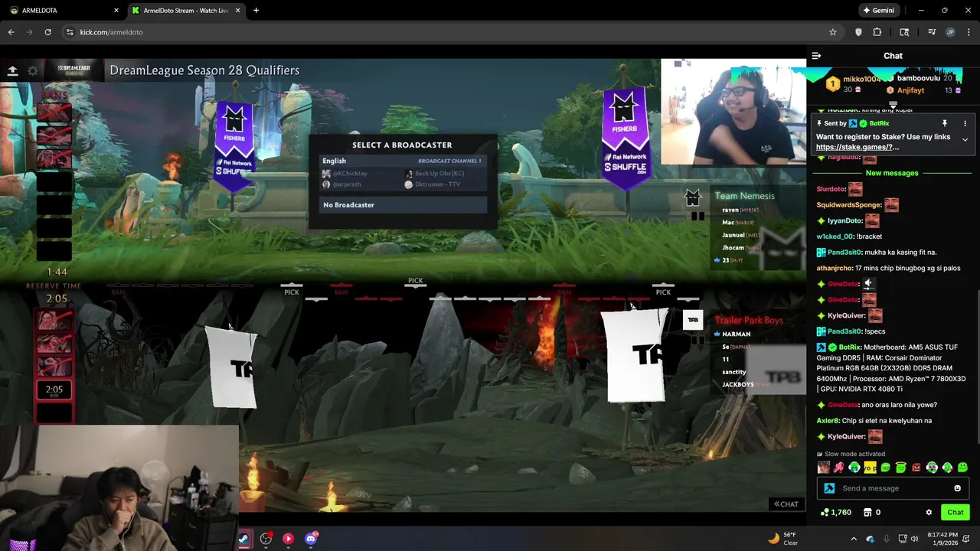Collapse the gift leaderboard with the handle
Screen dimensions: 980x551
(893, 105)
